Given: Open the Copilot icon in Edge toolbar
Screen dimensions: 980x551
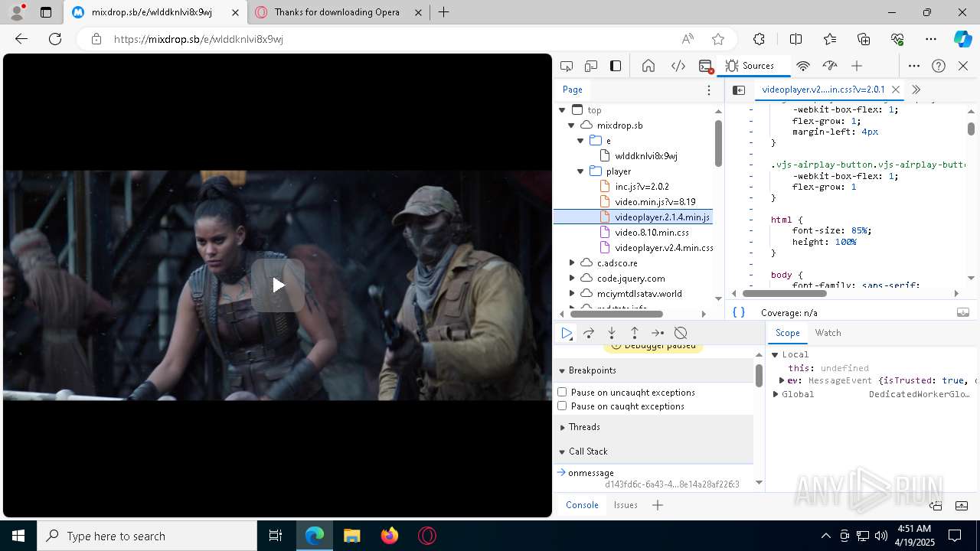Looking at the screenshot, I should click(x=962, y=39).
